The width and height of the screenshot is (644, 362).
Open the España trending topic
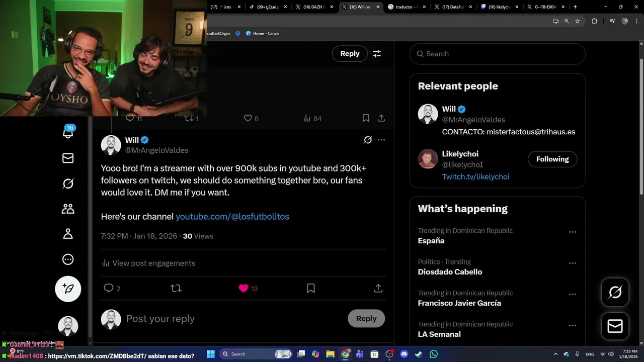tap(431, 241)
